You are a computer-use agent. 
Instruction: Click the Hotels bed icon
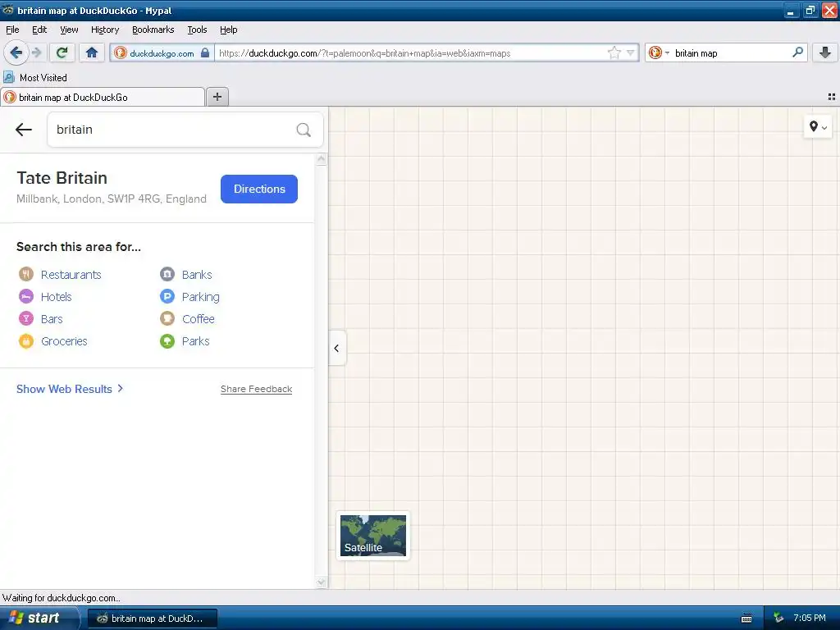(26, 296)
